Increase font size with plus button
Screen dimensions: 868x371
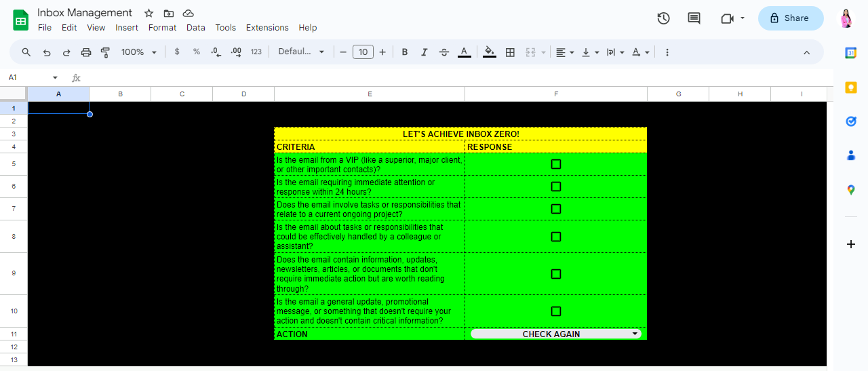(x=382, y=52)
